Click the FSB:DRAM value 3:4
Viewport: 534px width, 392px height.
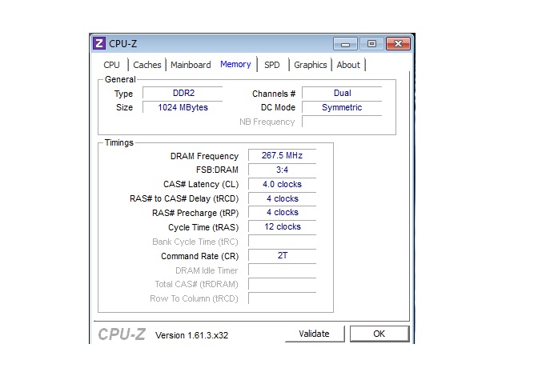click(283, 170)
